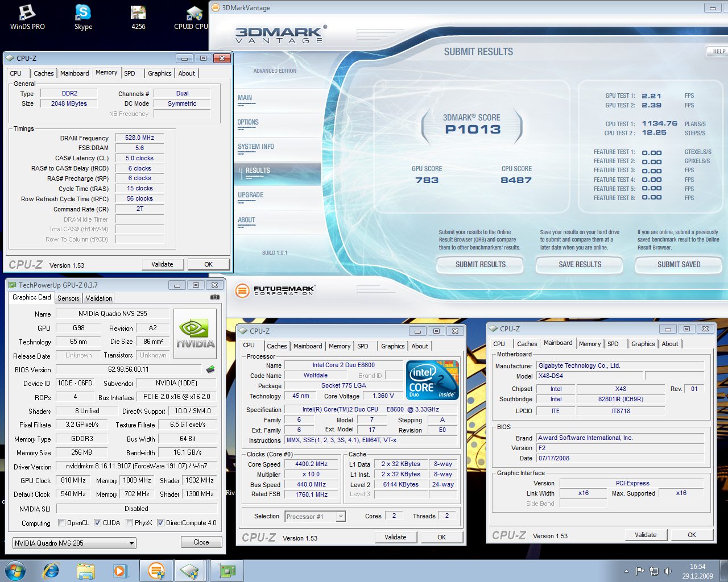
Task: Open the 4256 desktop image file
Action: pos(138,17)
